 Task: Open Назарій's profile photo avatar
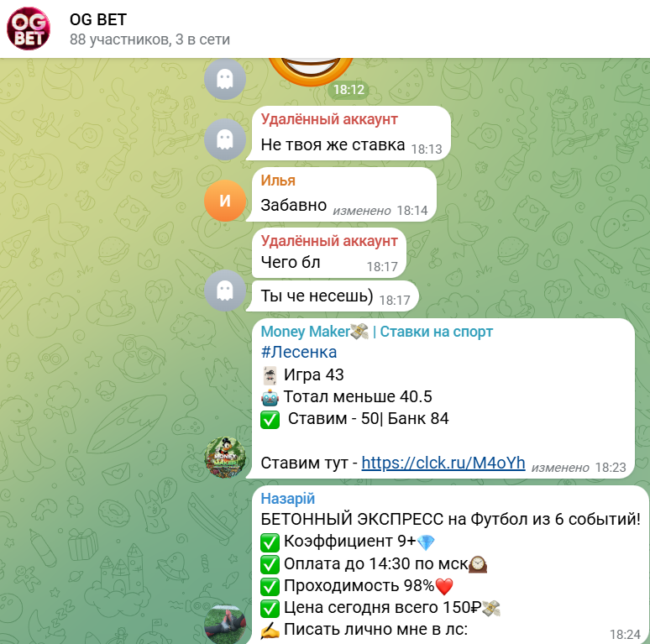225,624
